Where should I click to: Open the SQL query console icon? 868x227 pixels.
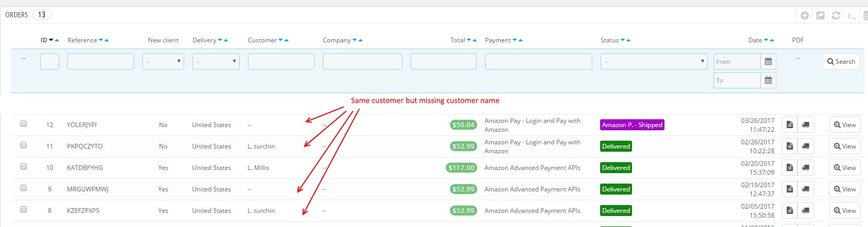[x=852, y=16]
